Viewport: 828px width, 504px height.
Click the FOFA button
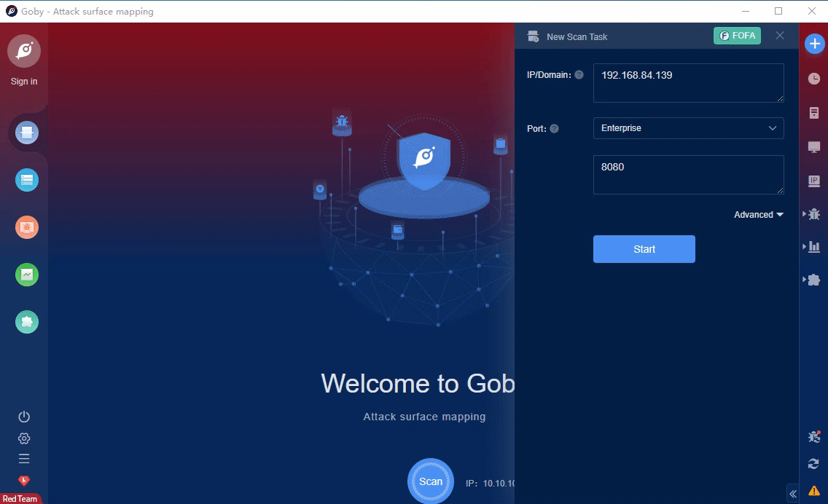[x=737, y=36]
